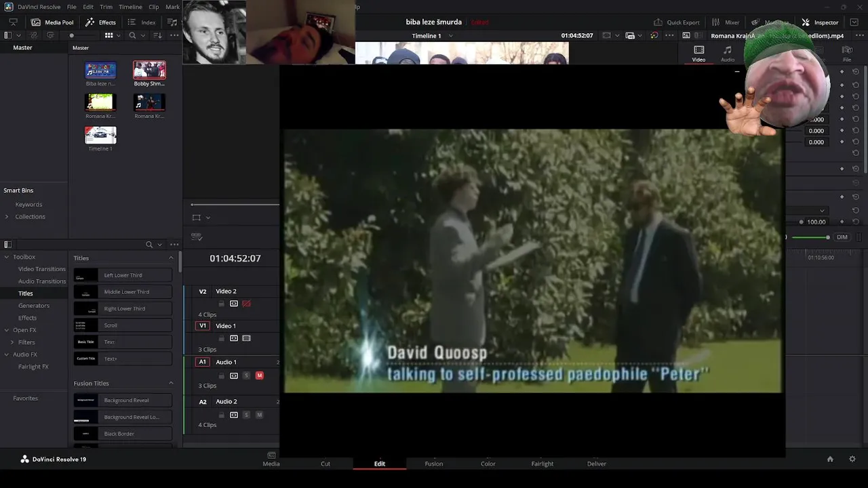Open the Mark menu
The image size is (868, 488).
click(x=172, y=7)
